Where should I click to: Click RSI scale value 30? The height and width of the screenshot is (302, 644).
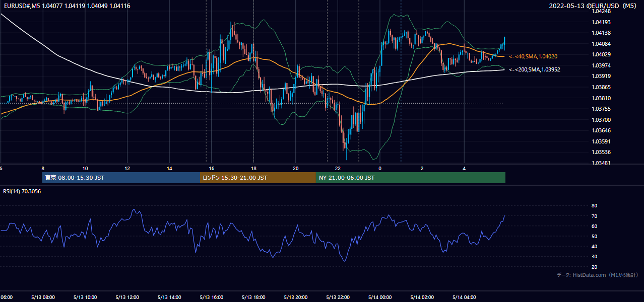coord(594,257)
